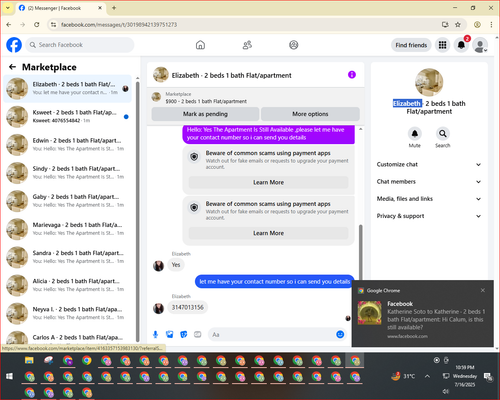Screen dimensions: 500x400
Task: Open File Explorer from the taskbar
Action: (x=29, y=360)
